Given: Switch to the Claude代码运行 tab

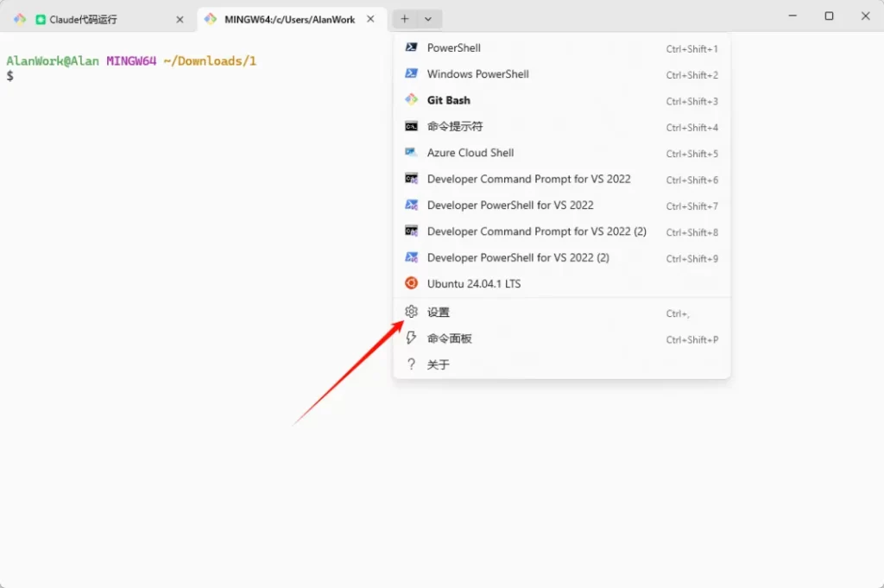Looking at the screenshot, I should [98, 20].
